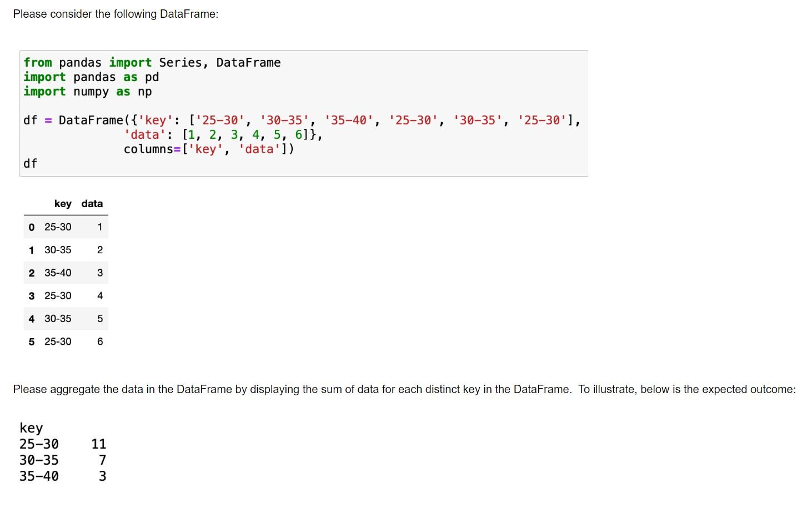Click the data value 3 in row 2

99,273
